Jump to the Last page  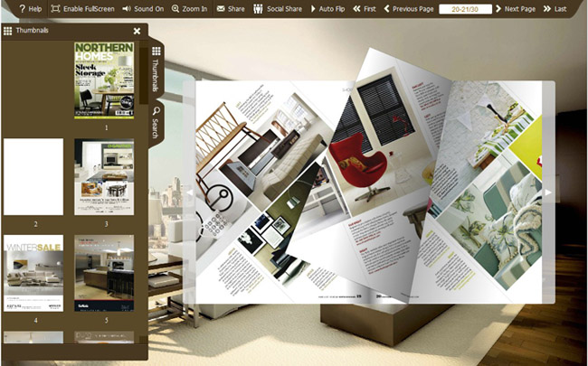pos(555,9)
